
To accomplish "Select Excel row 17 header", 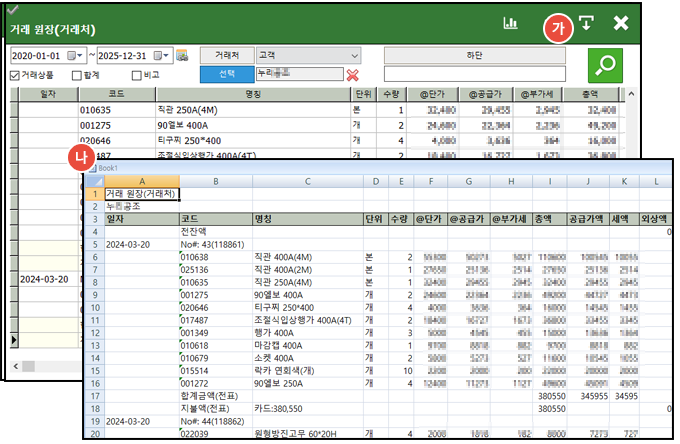I will click(x=95, y=396).
